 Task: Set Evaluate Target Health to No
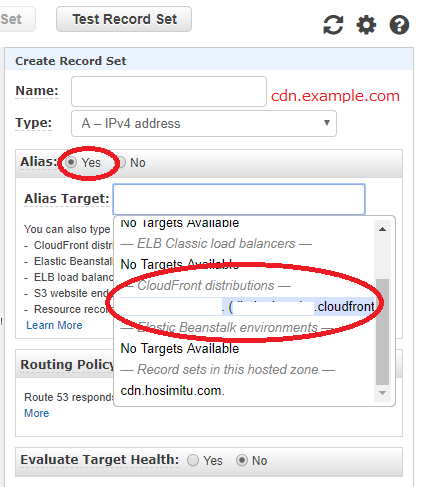(242, 460)
